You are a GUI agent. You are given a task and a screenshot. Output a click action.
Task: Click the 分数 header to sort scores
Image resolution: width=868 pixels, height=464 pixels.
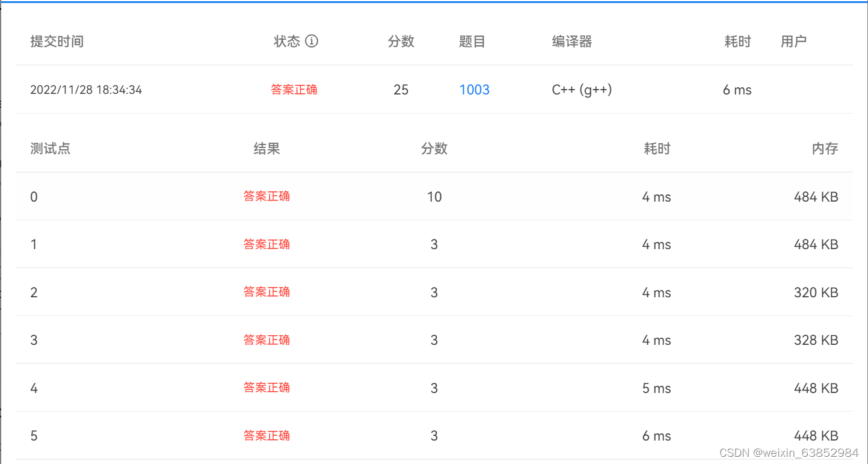click(x=401, y=41)
